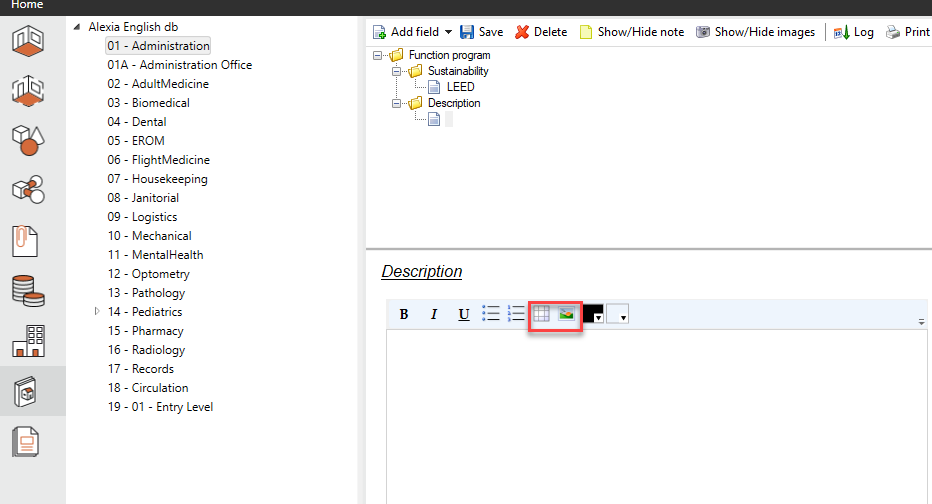Toggle italic text formatting
This screenshot has width=932, height=504.
coord(434,314)
